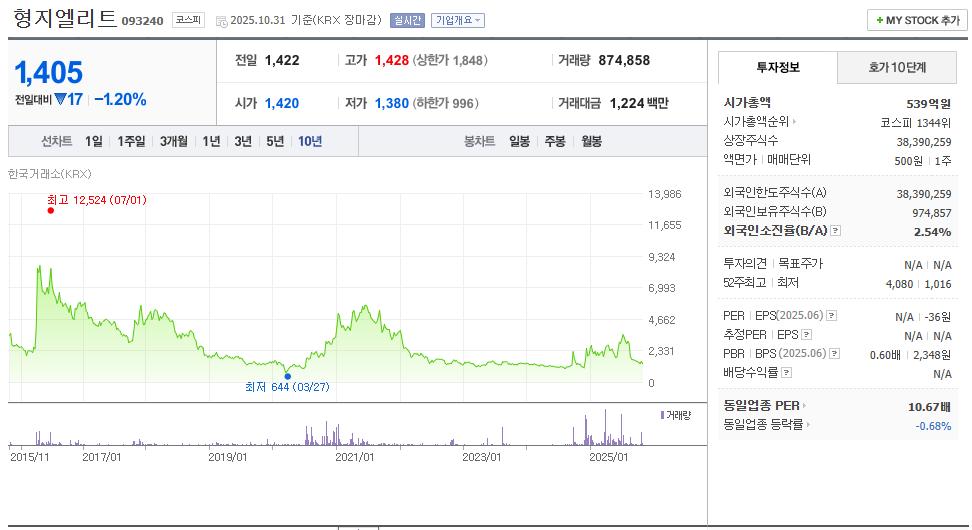The width and height of the screenshot is (972, 530).
Task: Open 동일업종 PER link
Action: [764, 405]
